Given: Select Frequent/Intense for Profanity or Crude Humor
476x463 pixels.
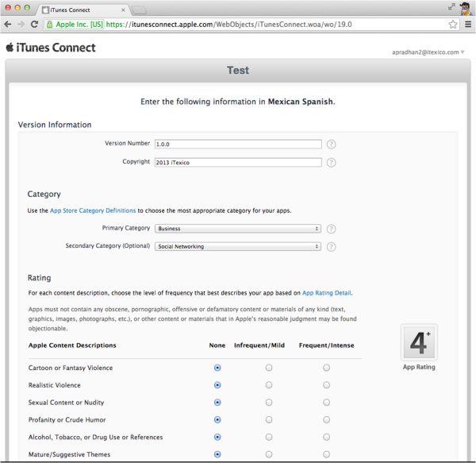Looking at the screenshot, I should pos(326,419).
